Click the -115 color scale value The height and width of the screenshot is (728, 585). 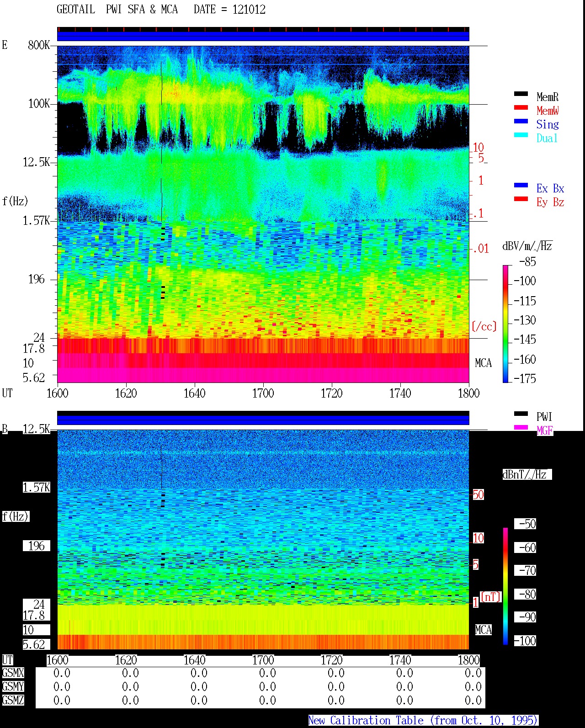tap(525, 301)
